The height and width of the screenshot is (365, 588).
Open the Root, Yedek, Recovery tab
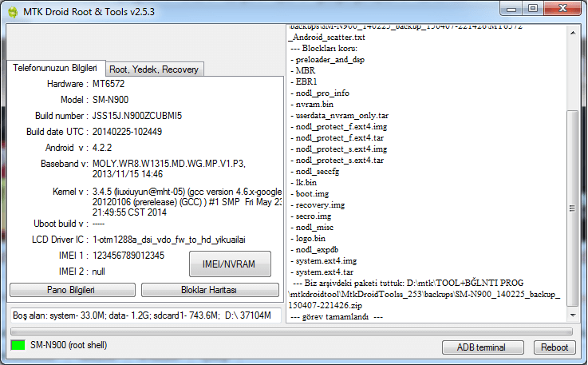pos(154,69)
